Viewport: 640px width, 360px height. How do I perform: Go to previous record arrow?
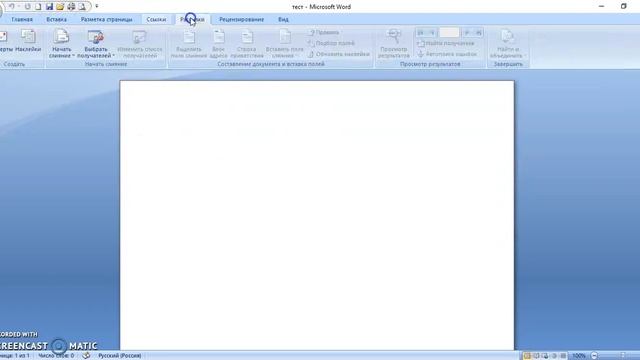click(x=432, y=33)
